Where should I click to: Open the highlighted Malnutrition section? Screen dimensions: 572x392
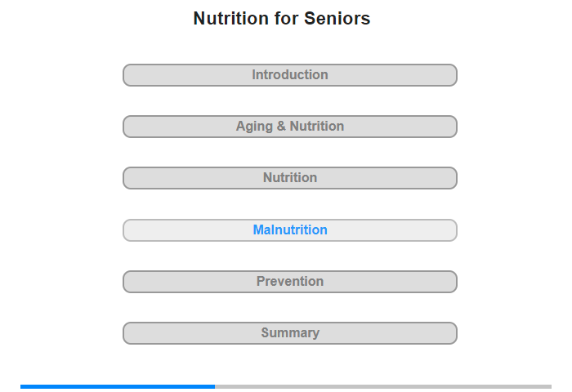289,230
